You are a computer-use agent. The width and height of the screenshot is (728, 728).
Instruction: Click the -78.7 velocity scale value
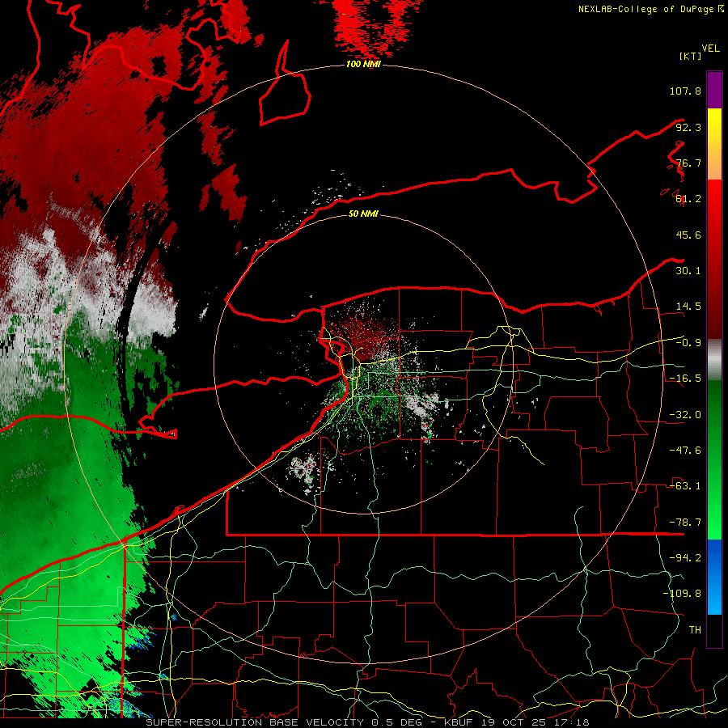point(685,523)
